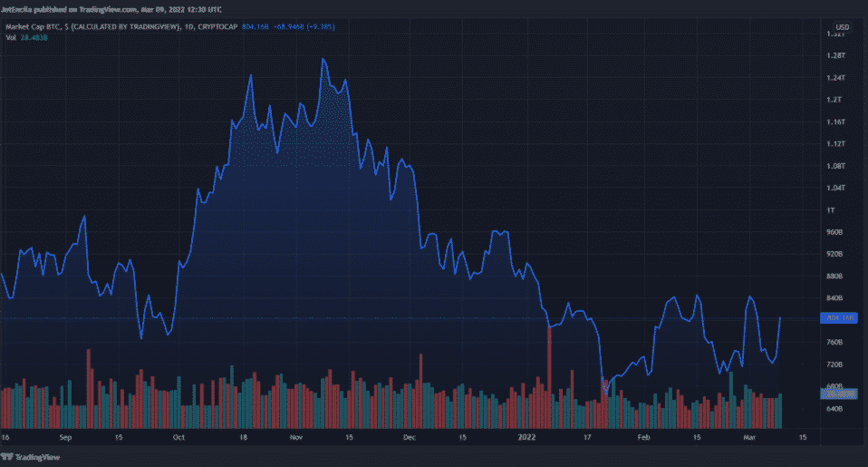Click the 840B price axis label
The image size is (868, 467).
point(834,298)
